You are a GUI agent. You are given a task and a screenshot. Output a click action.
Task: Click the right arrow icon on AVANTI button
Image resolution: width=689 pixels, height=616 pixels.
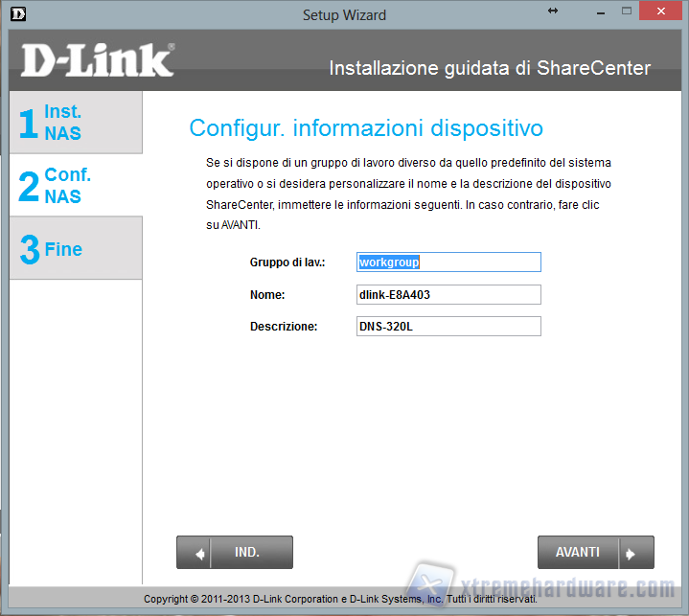[x=631, y=553]
